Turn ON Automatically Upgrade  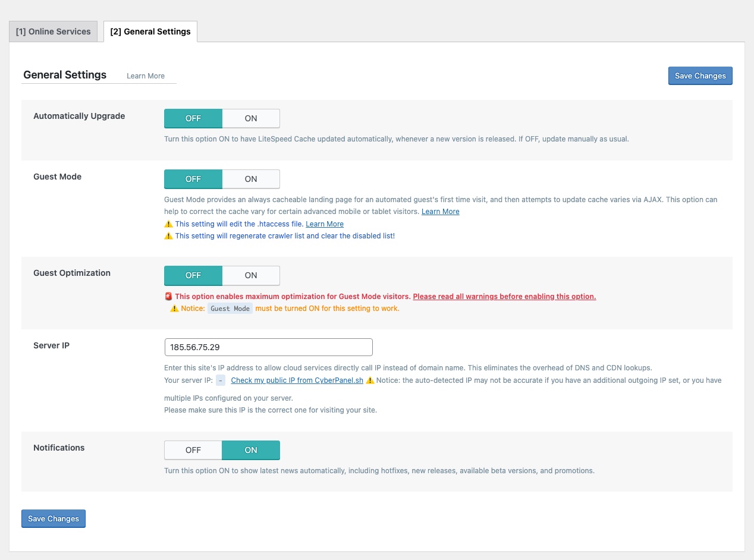coord(251,118)
